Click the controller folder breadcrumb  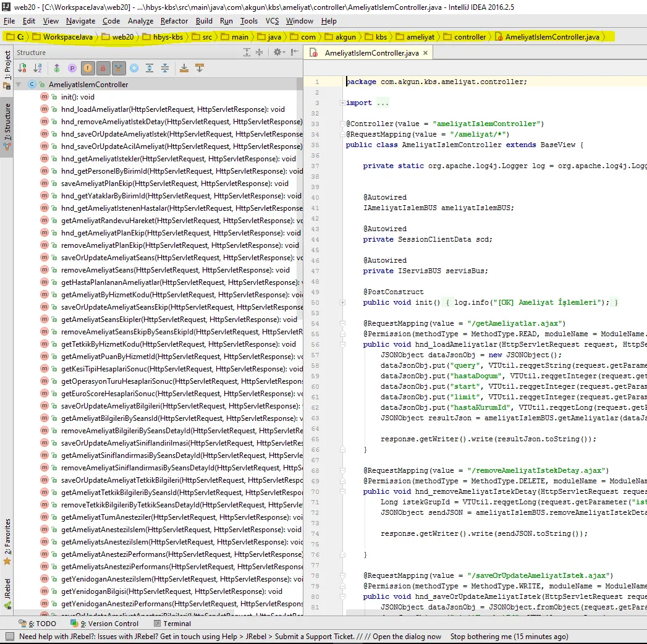pos(465,36)
